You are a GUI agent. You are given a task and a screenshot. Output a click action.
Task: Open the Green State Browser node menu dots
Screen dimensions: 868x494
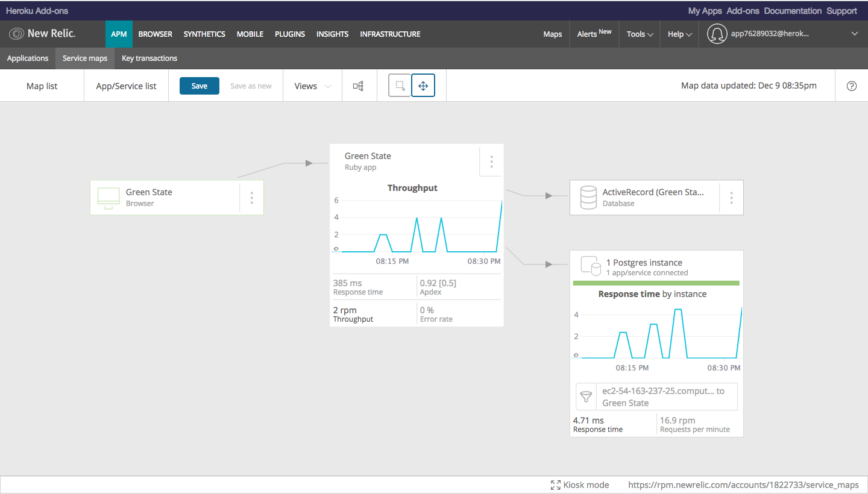(x=251, y=198)
